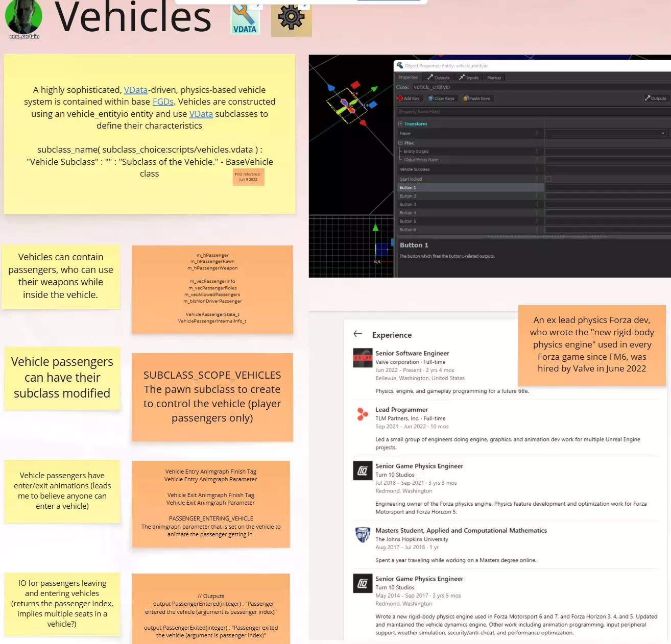The image size is (671, 644).
Task: Click the "Lead Programmer" job title
Action: tap(401, 410)
